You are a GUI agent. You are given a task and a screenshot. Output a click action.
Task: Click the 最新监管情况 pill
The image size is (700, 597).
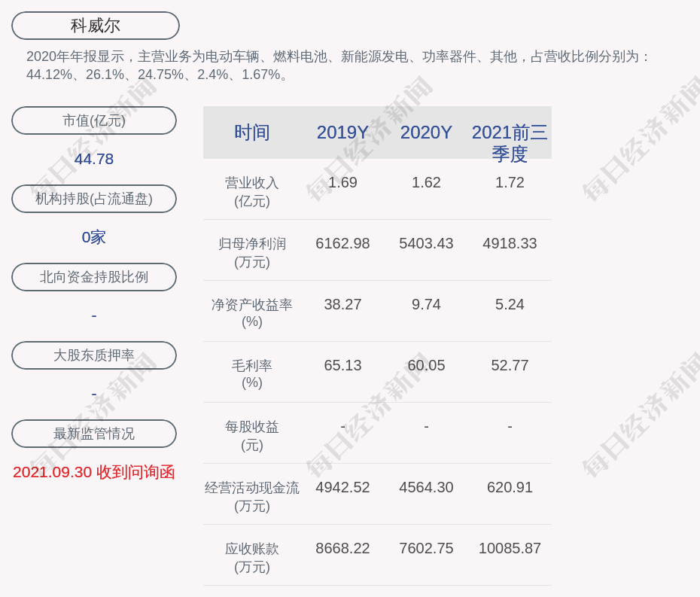pos(94,434)
